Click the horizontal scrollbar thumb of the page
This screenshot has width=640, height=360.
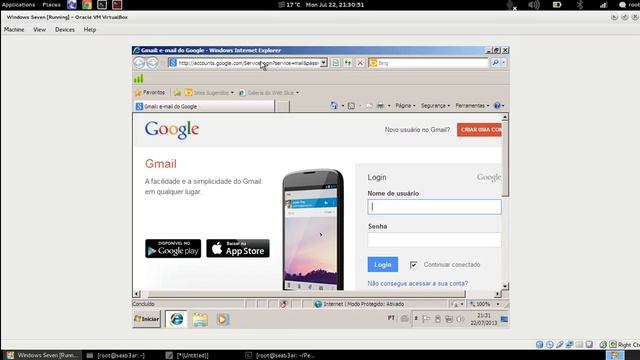307,294
